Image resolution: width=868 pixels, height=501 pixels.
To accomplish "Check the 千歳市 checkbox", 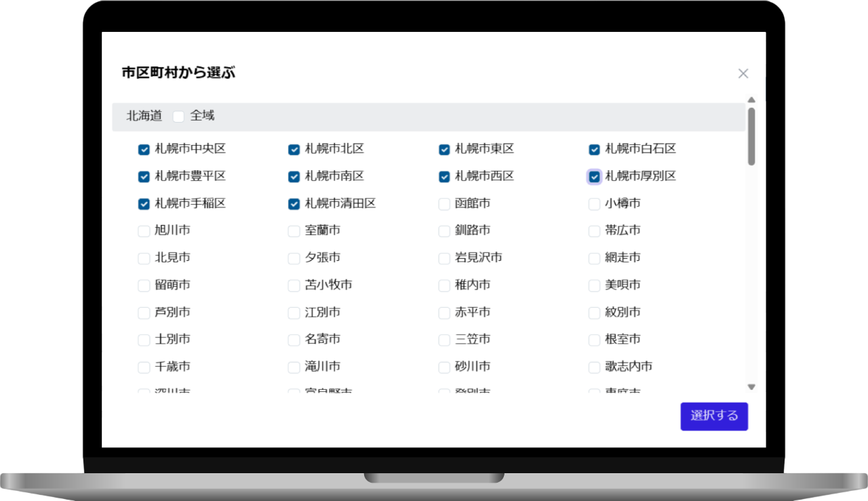I will (x=144, y=367).
